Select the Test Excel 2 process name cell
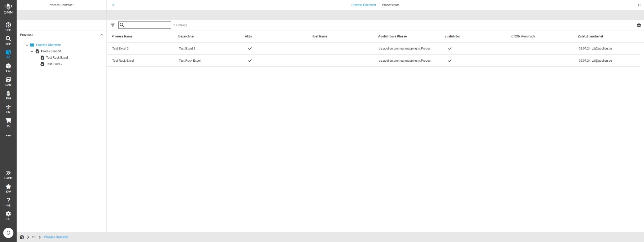The height and width of the screenshot is (242, 644). click(x=120, y=49)
